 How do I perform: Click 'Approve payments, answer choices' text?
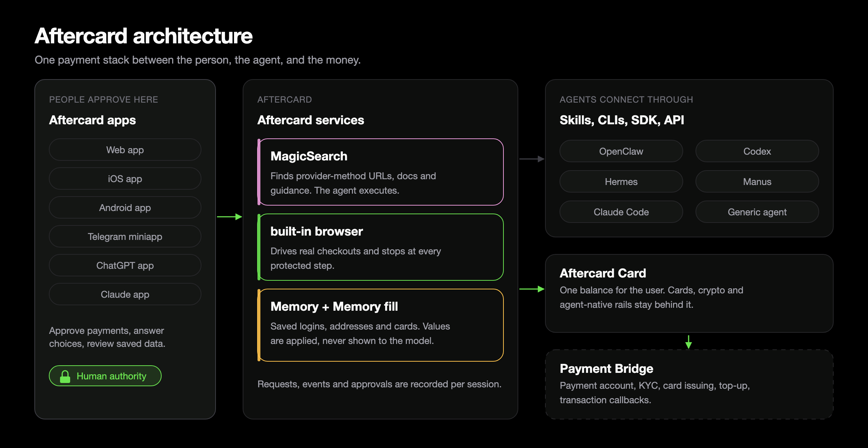pyautogui.click(x=107, y=337)
